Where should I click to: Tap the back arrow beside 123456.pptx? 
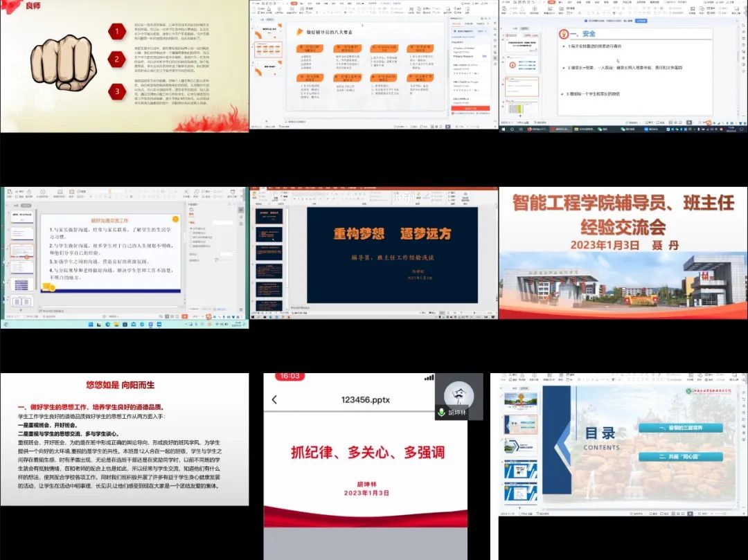coord(274,399)
